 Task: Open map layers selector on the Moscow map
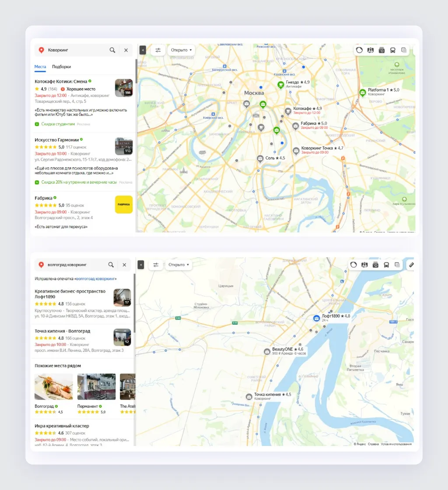pos(404,50)
